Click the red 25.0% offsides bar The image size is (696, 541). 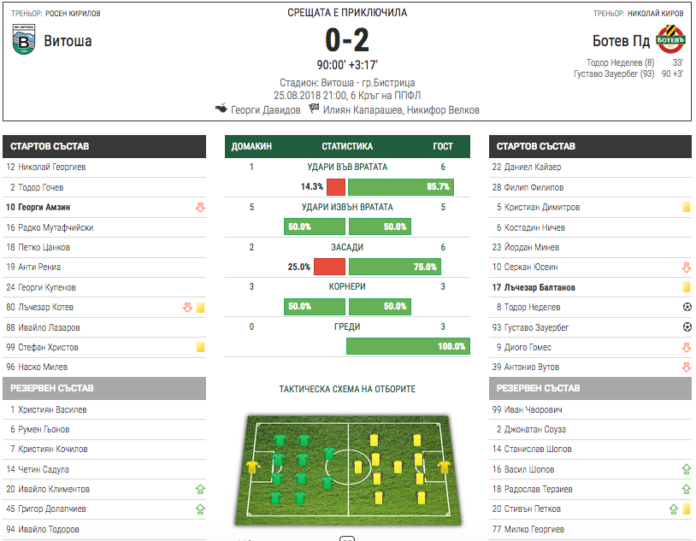(329, 267)
